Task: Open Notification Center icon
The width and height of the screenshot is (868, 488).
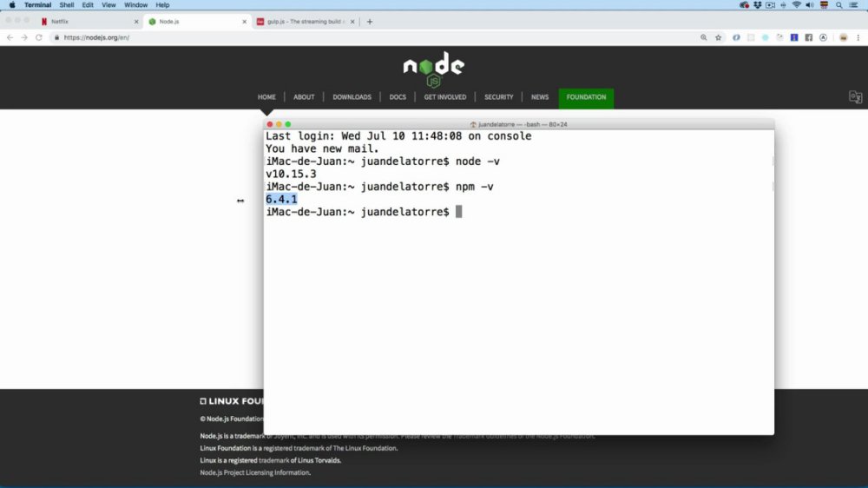Action: tap(853, 5)
